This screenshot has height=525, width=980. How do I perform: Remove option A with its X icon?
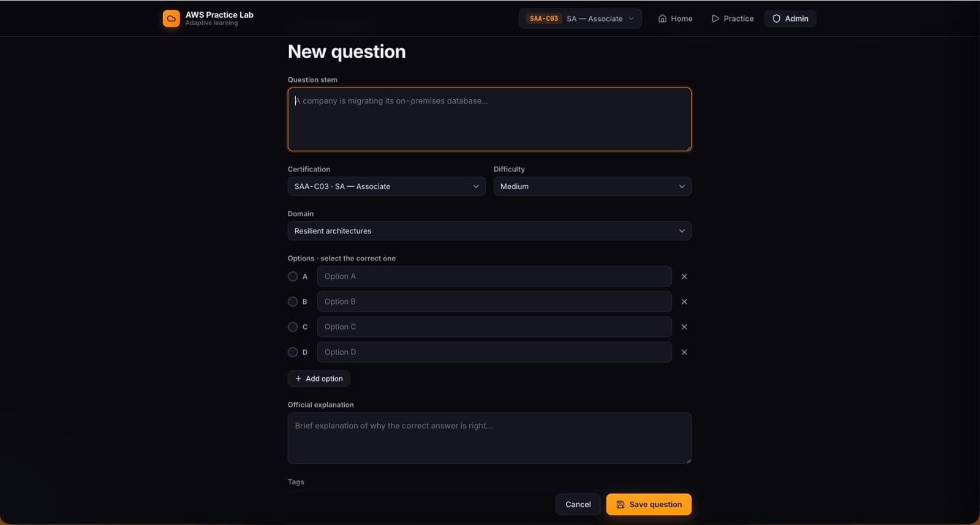(684, 276)
